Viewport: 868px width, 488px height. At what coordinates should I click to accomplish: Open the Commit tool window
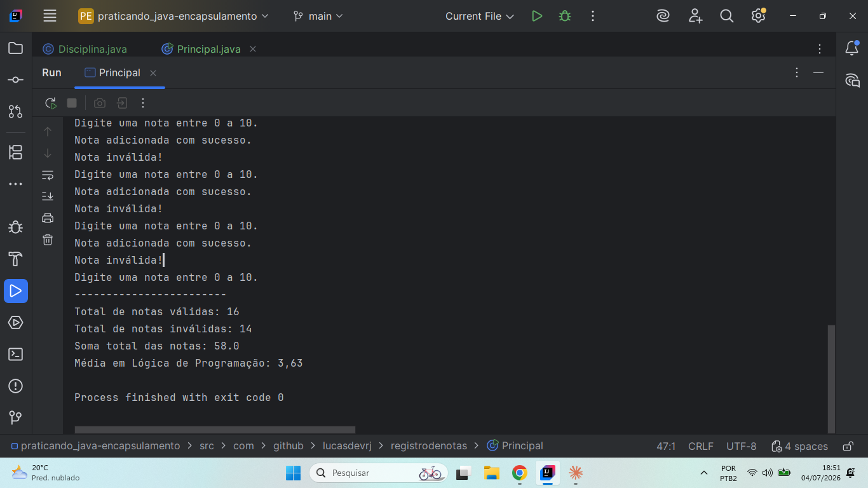coord(16,80)
